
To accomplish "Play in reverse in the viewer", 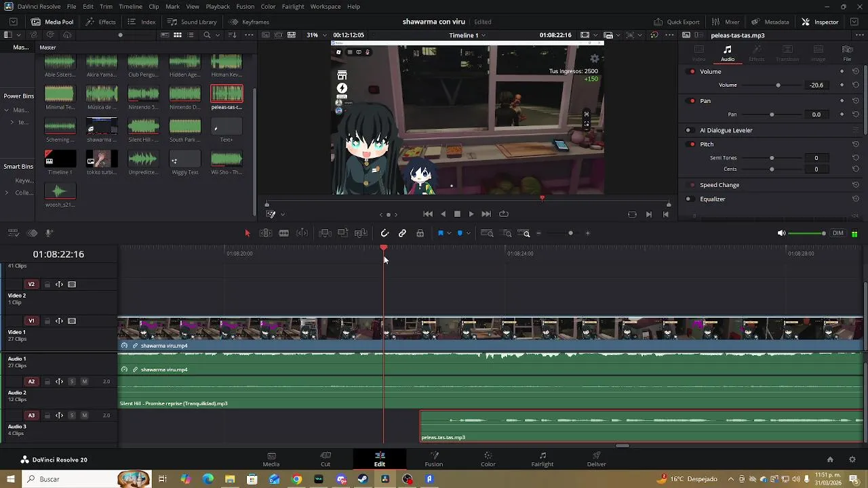I will [x=443, y=214].
